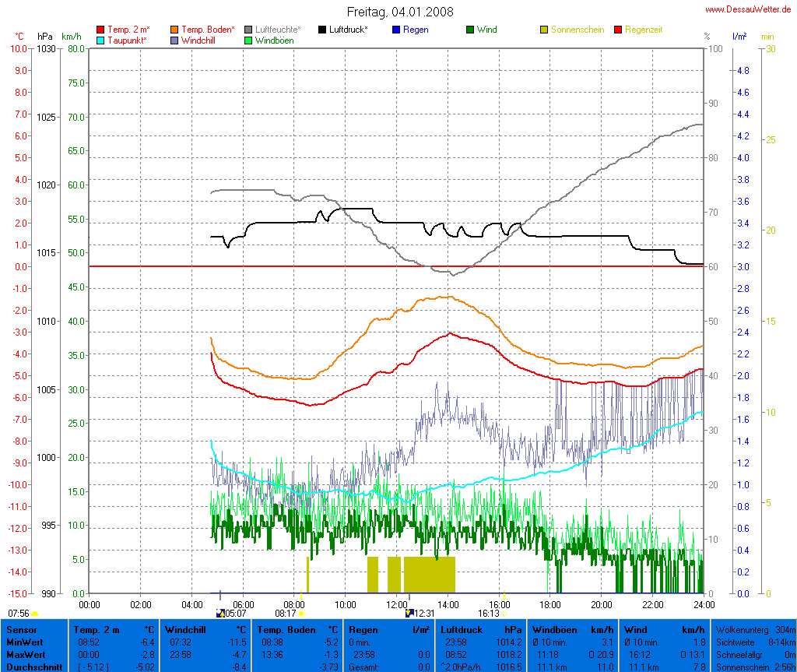This screenshot has height=672, width=797.
Task: Click the red Temp. 2 m legend square
Action: click(x=100, y=30)
